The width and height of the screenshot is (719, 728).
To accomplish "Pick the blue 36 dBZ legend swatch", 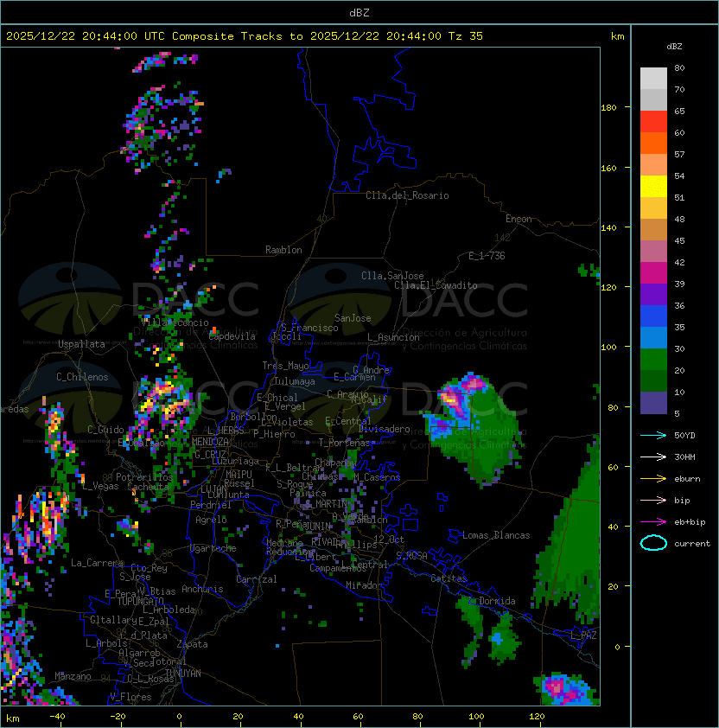I will (653, 316).
